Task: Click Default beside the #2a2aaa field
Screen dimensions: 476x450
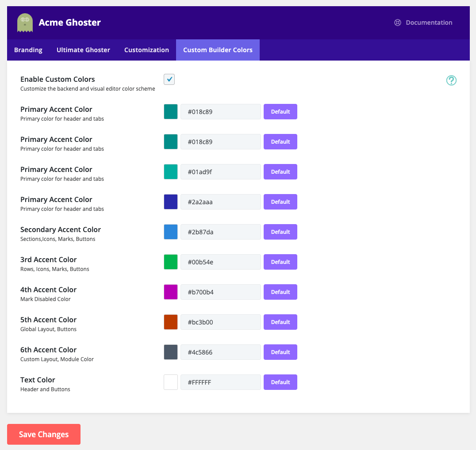Action: (x=280, y=202)
